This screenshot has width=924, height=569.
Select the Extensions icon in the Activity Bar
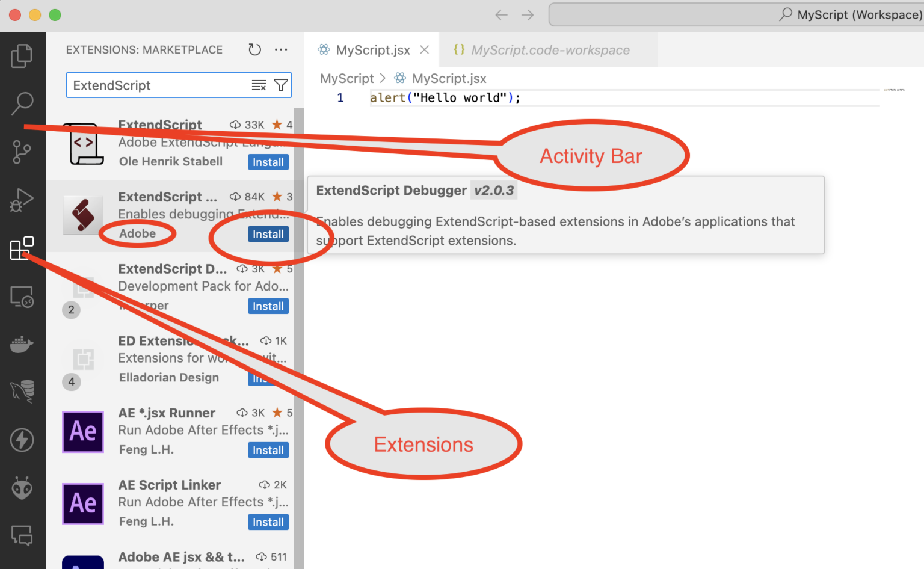point(22,248)
